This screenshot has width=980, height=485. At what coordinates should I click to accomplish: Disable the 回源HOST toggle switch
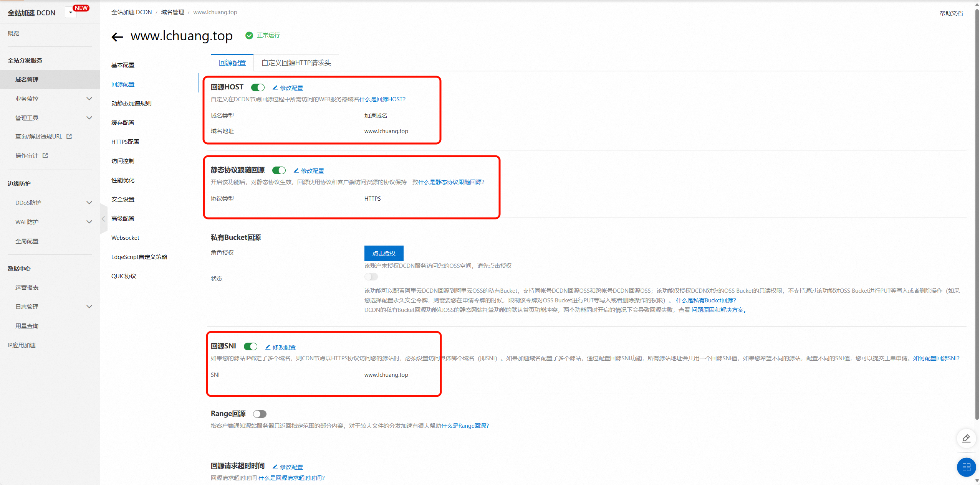(x=258, y=87)
